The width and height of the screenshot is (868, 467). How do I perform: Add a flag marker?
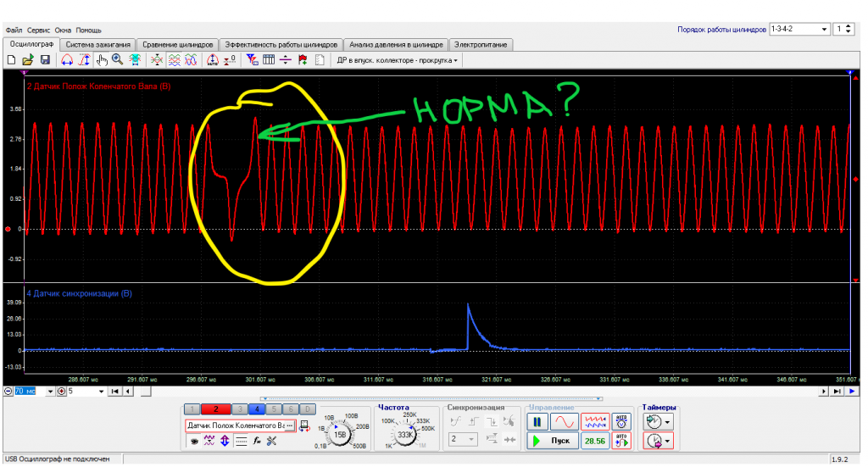pyautogui.click(x=303, y=60)
